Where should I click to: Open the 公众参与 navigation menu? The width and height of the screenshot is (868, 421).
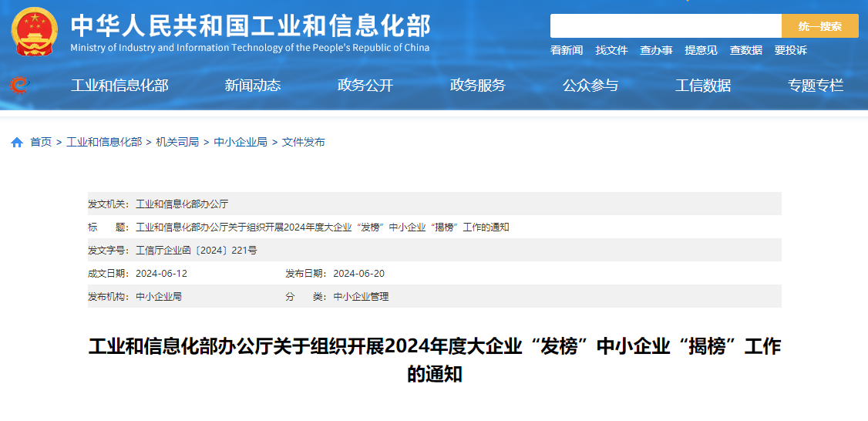pos(590,86)
